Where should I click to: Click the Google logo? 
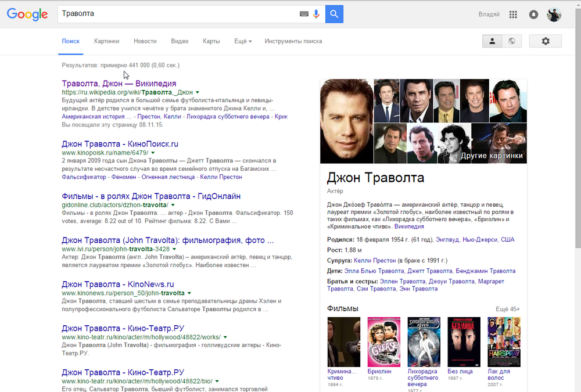tap(27, 15)
